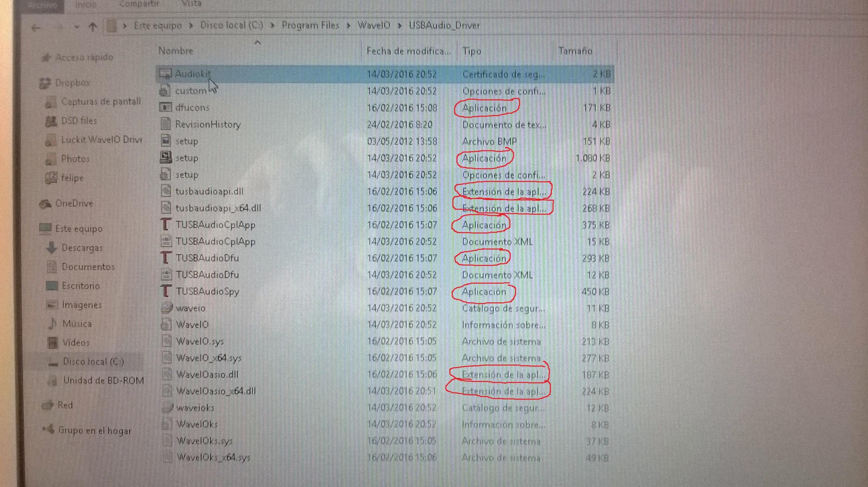
Task: Sort by the Nombre column header
Action: [176, 51]
